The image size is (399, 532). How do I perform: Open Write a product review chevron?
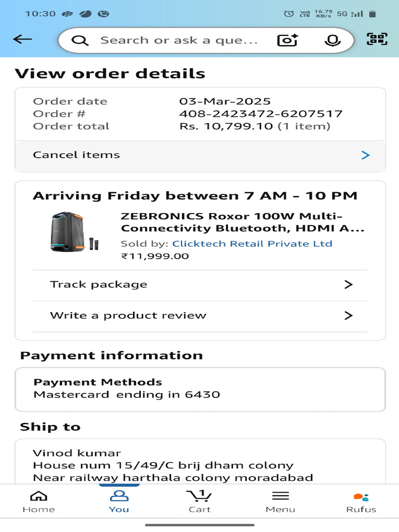(x=348, y=315)
